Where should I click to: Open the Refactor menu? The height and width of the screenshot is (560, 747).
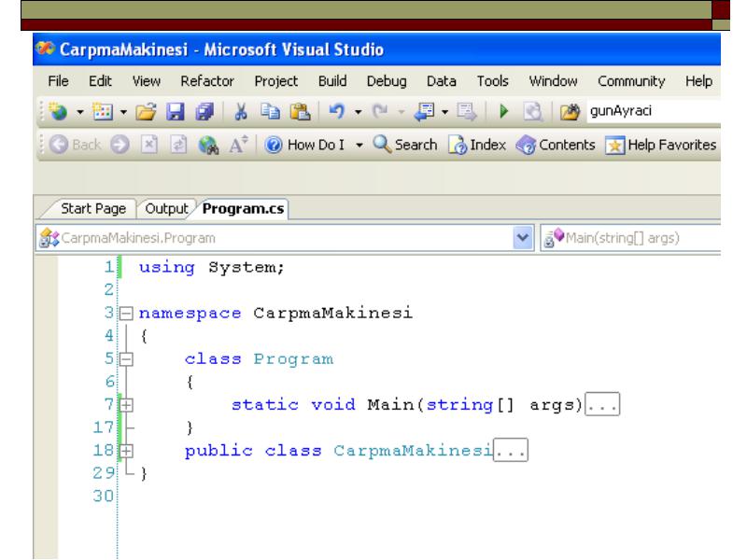[x=206, y=81]
